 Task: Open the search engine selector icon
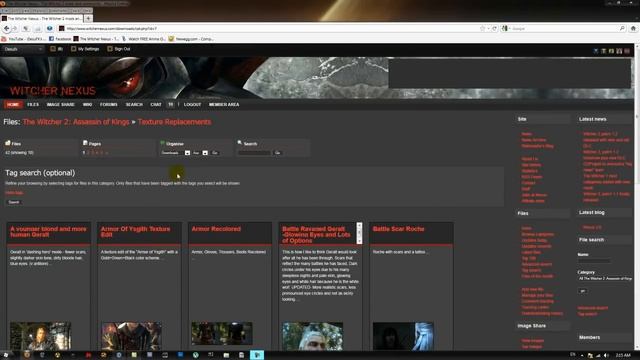click(505, 29)
